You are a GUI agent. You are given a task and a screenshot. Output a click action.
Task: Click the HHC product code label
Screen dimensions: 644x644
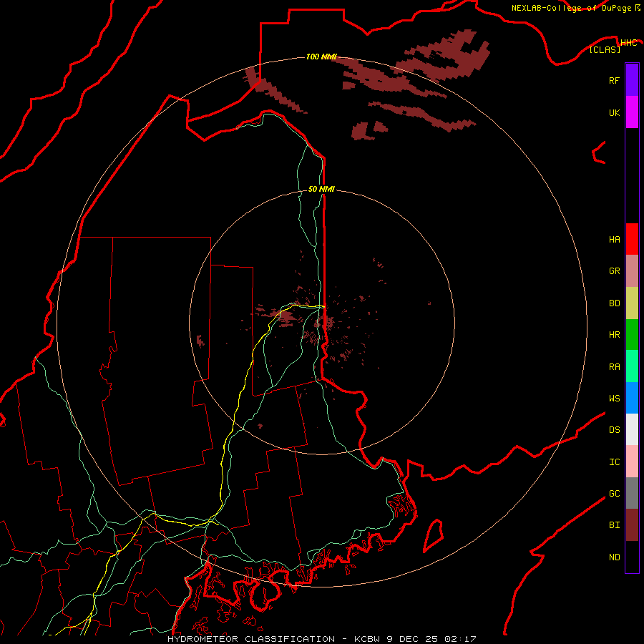(628, 43)
